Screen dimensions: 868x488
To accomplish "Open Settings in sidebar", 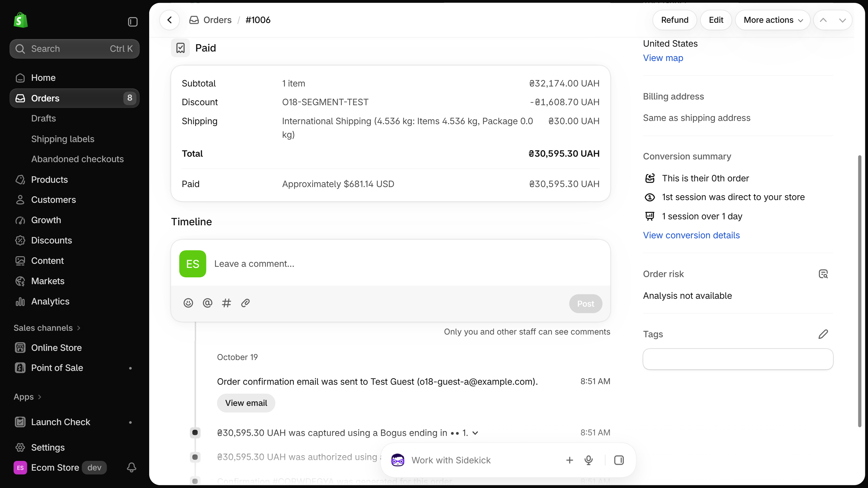I will point(75,447).
